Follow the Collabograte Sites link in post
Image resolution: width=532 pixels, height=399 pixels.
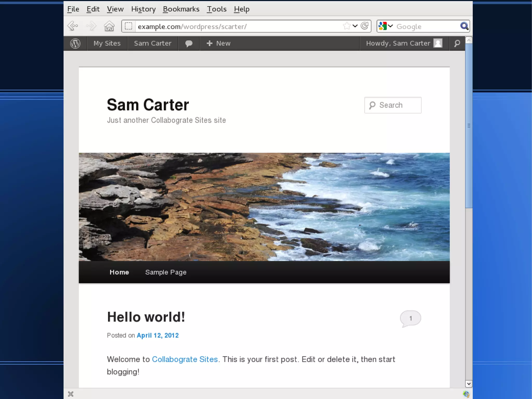(185, 359)
